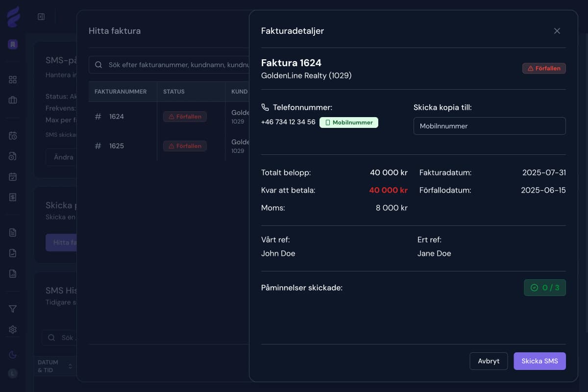Click the filter funnel icon in sidebar

(13, 309)
